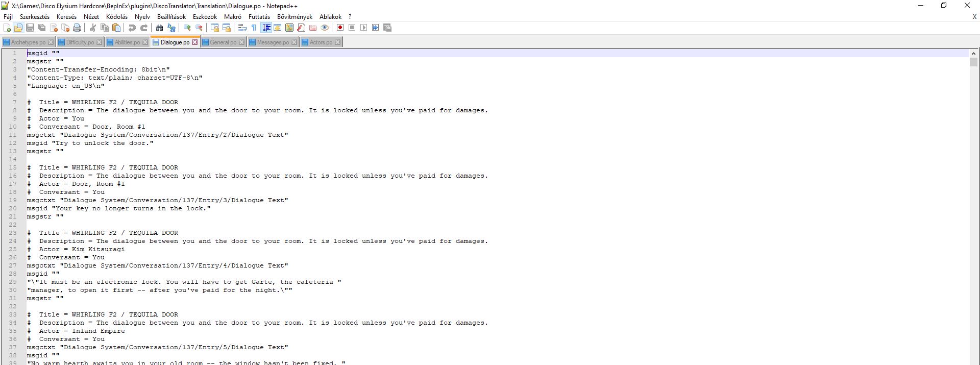Click the Cut scissors icon
980x365 pixels.
[93, 28]
